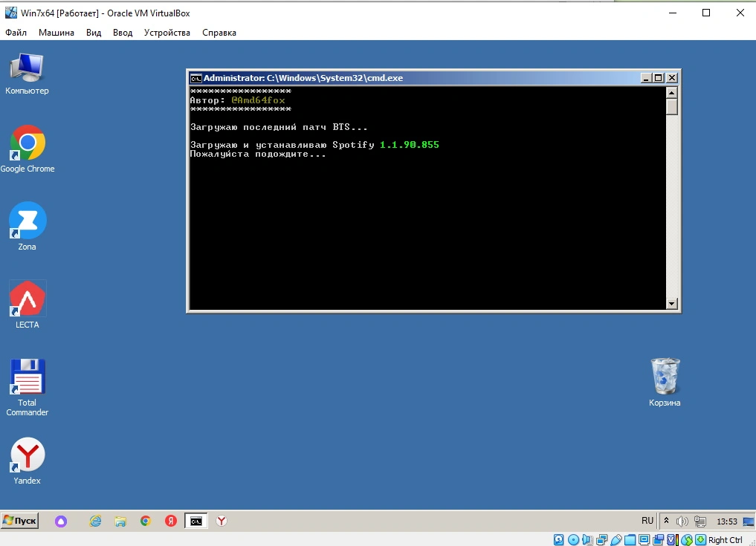Open the Ввод menu

pyautogui.click(x=123, y=32)
